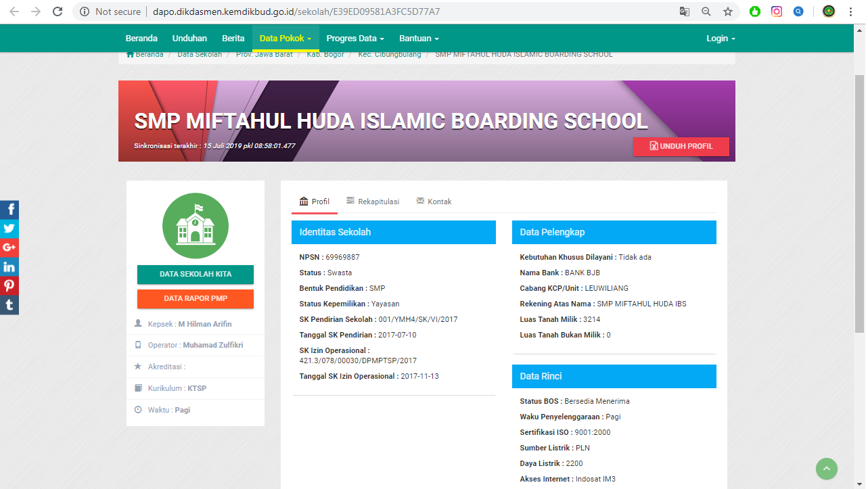The height and width of the screenshot is (489, 868).
Task: Click the green school building icon
Action: (x=195, y=225)
